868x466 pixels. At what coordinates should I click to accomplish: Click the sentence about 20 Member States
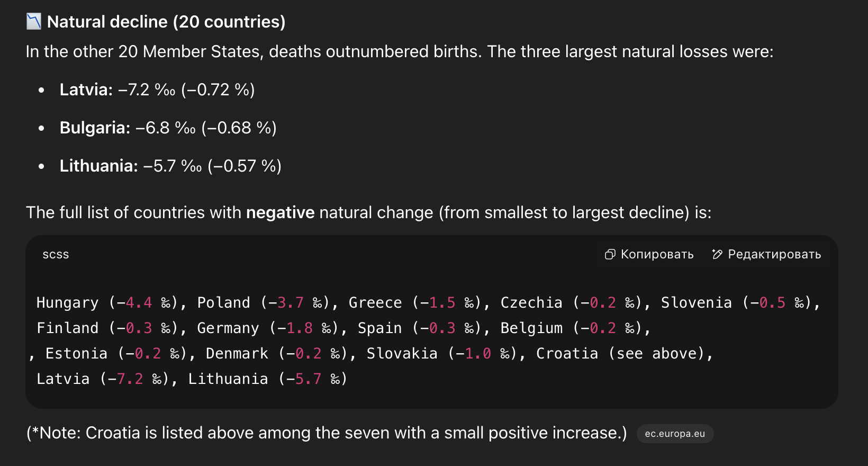(400, 51)
